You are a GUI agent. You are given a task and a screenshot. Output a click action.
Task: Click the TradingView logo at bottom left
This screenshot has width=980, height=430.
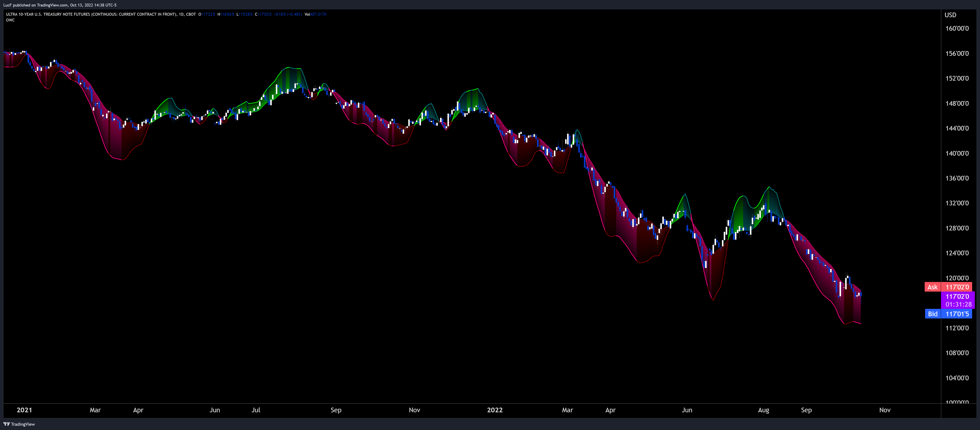19,424
